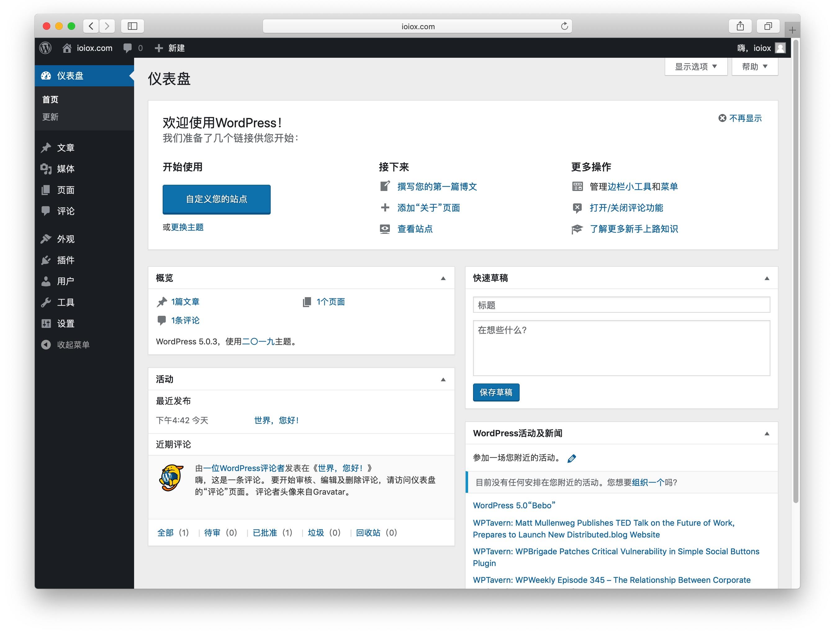The height and width of the screenshot is (644, 835).
Task: Open Safari tab overview icon
Action: (768, 26)
